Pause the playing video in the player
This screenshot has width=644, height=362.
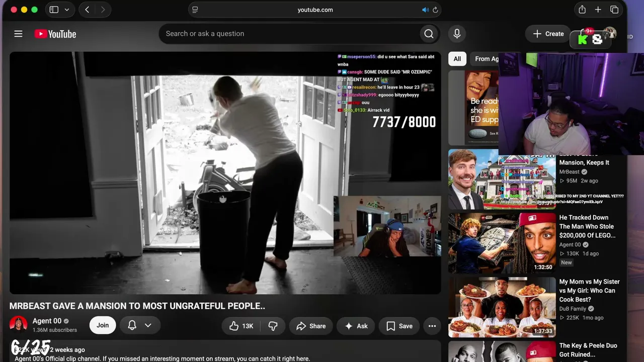coord(225,173)
